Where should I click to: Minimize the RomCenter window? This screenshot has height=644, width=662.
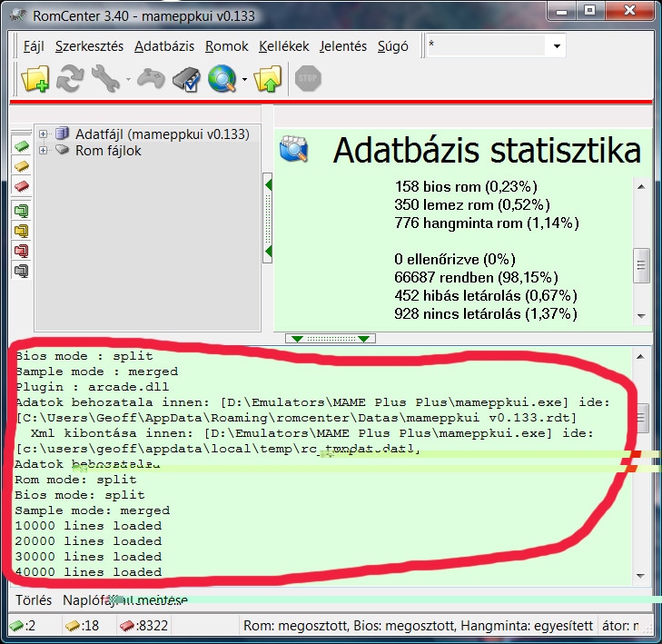[561, 11]
